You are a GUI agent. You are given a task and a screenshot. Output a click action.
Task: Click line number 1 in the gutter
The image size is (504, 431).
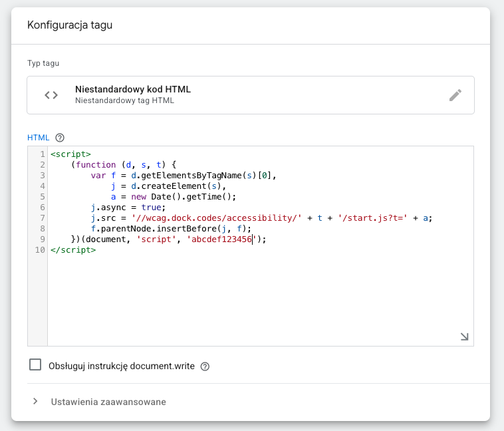(43, 154)
